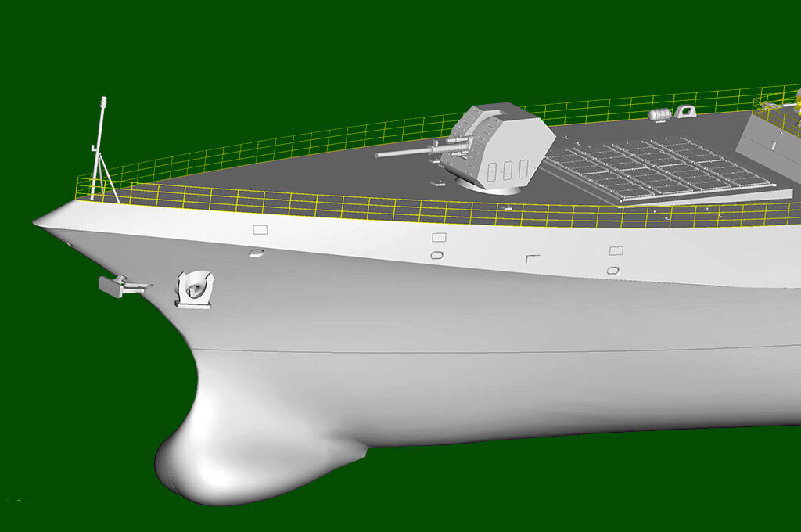The image size is (801, 532).
Task: Select the gun barrel of the turret
Action: (407, 150)
